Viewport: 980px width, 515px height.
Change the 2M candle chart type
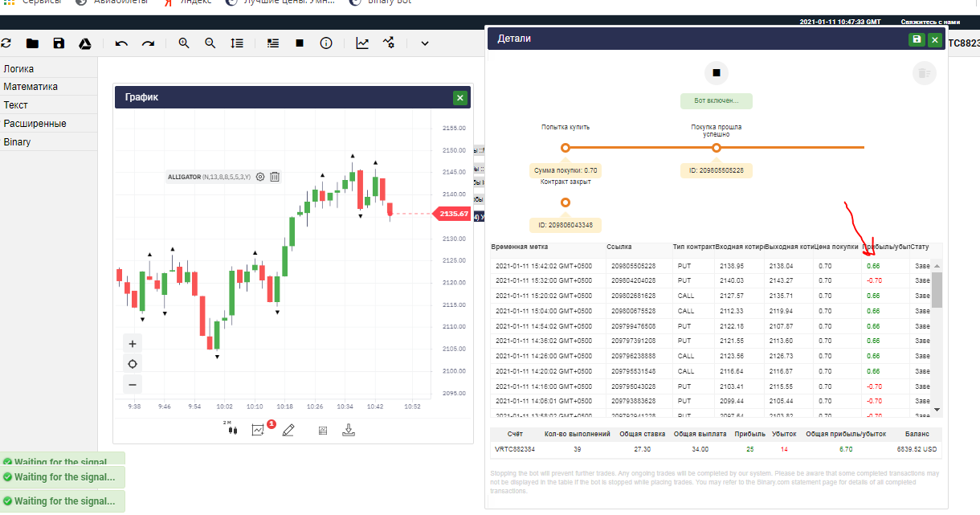click(x=231, y=428)
